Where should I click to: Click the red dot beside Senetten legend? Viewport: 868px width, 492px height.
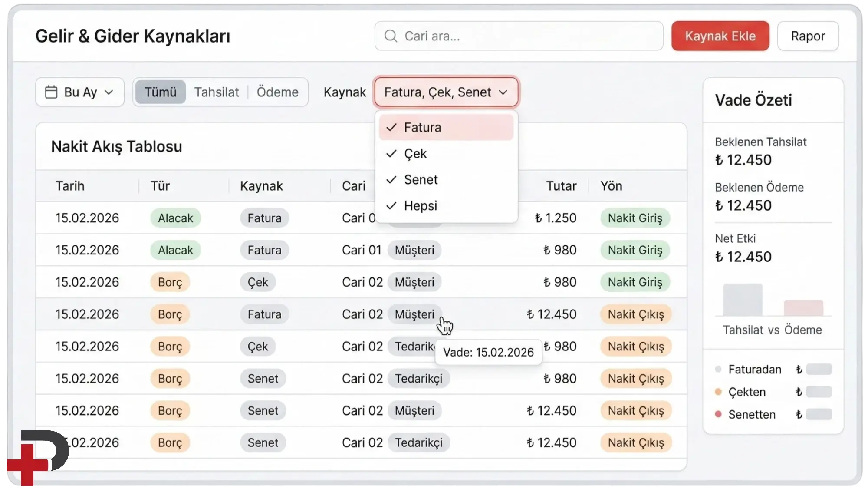(x=718, y=414)
